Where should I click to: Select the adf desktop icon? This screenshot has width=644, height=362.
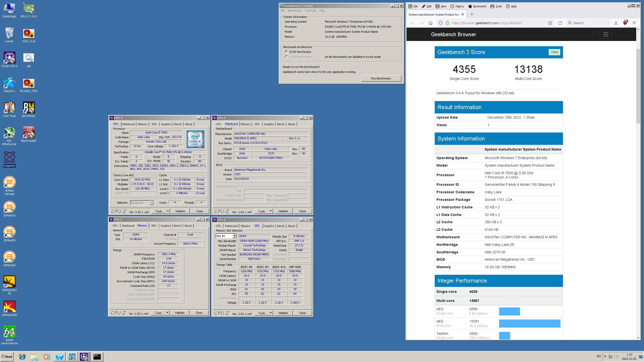(29, 60)
